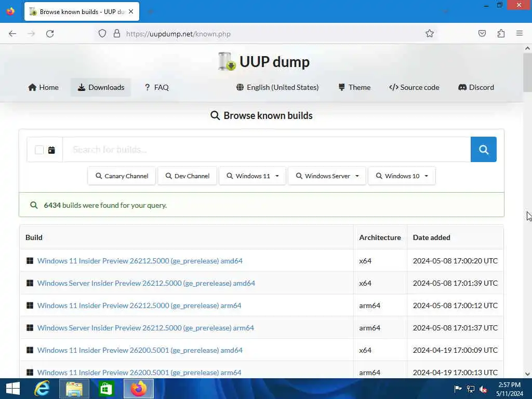Screen dimensions: 532x399
Task: Open the Downloads section
Action: tap(101, 87)
